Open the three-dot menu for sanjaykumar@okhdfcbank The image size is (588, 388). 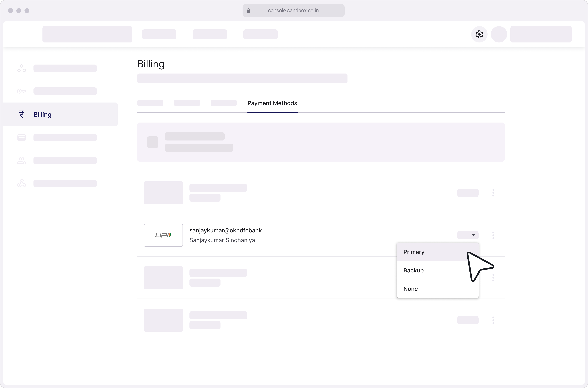[x=493, y=235]
